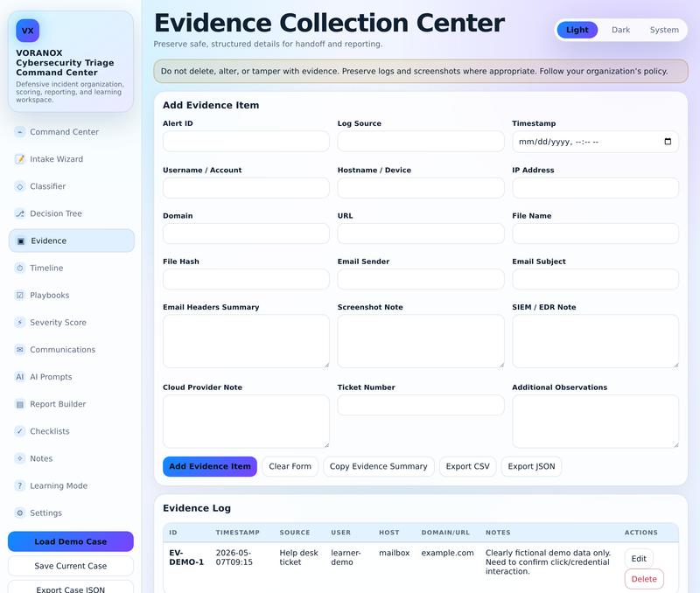Click the Screenshot Note textarea
Viewport: 700px width, 593px height.
point(421,341)
